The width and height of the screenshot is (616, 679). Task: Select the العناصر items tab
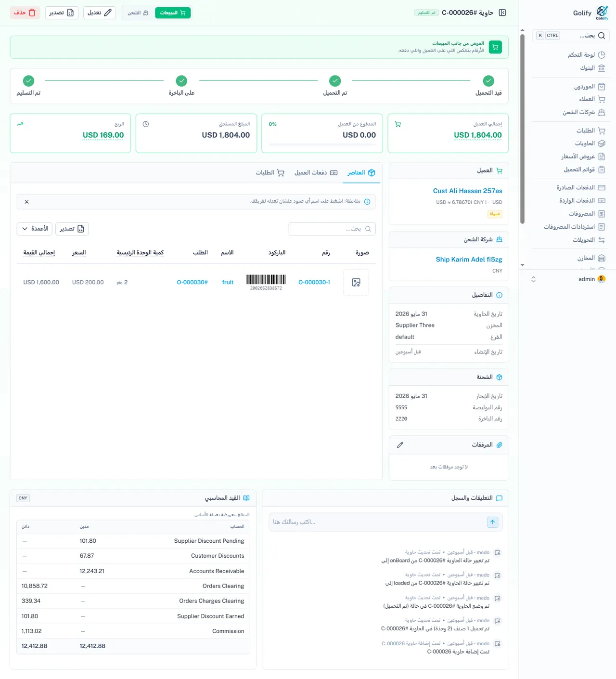coord(361,173)
